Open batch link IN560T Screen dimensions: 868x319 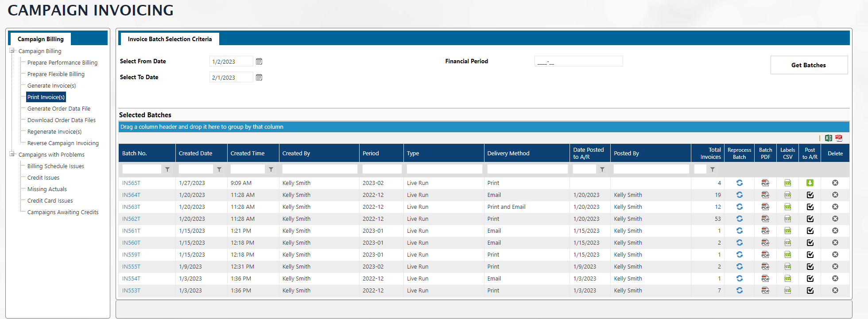coord(131,242)
